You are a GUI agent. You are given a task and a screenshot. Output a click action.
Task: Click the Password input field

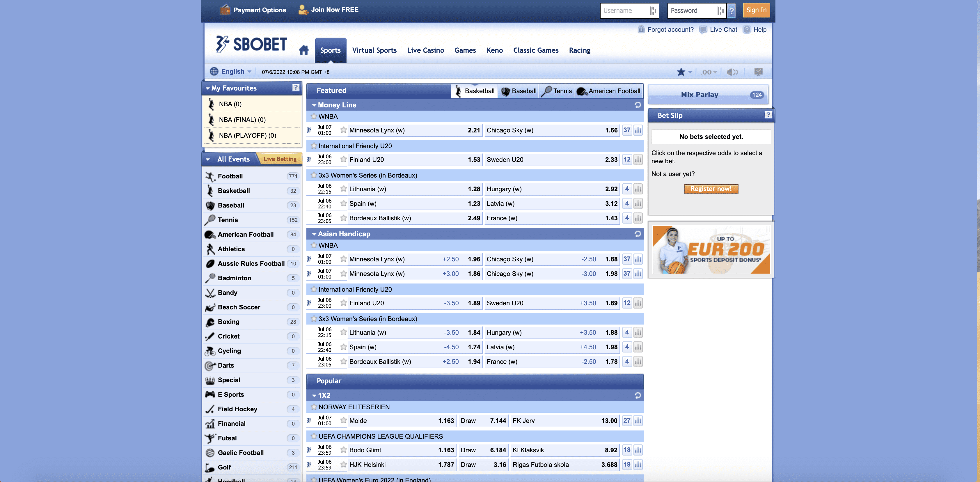697,11
